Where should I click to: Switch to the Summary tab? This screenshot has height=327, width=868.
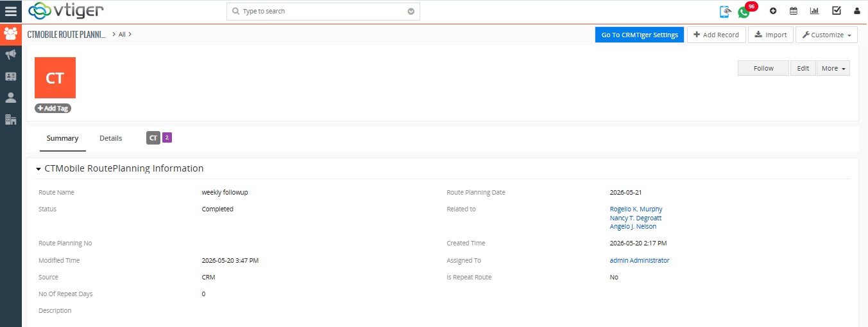62,138
